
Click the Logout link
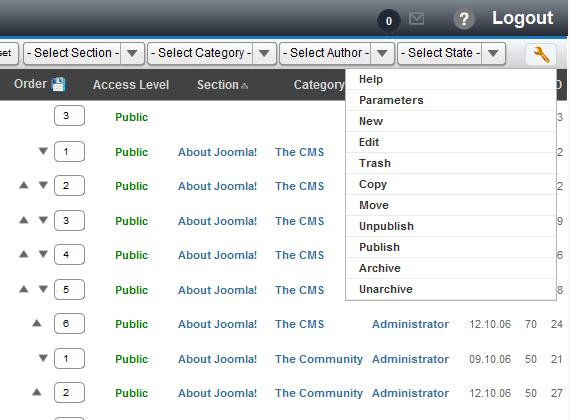click(523, 18)
